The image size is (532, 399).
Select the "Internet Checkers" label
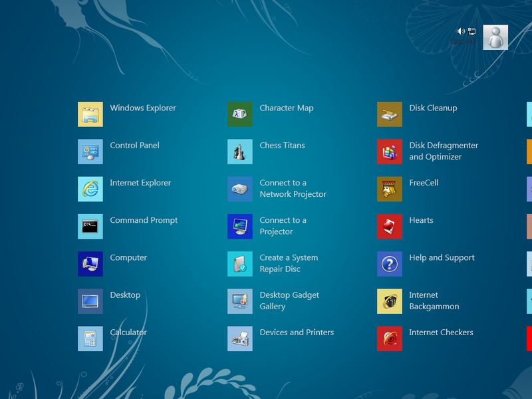click(x=441, y=332)
